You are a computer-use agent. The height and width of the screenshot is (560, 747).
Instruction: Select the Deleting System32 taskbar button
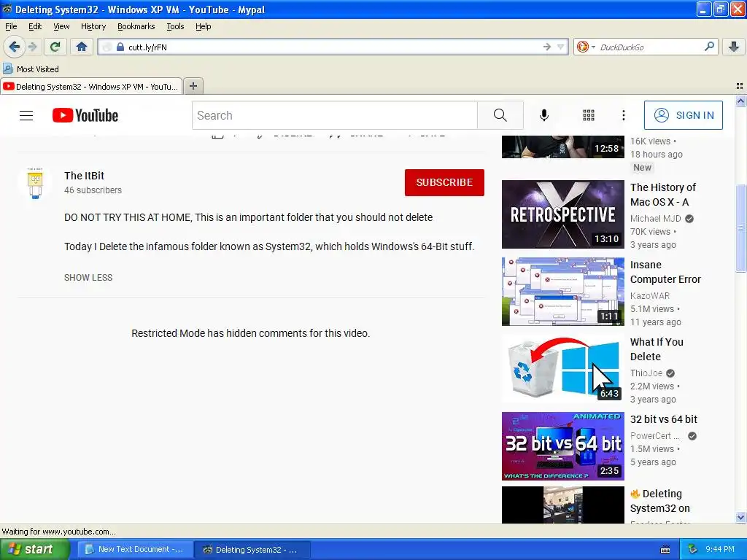coord(252,550)
